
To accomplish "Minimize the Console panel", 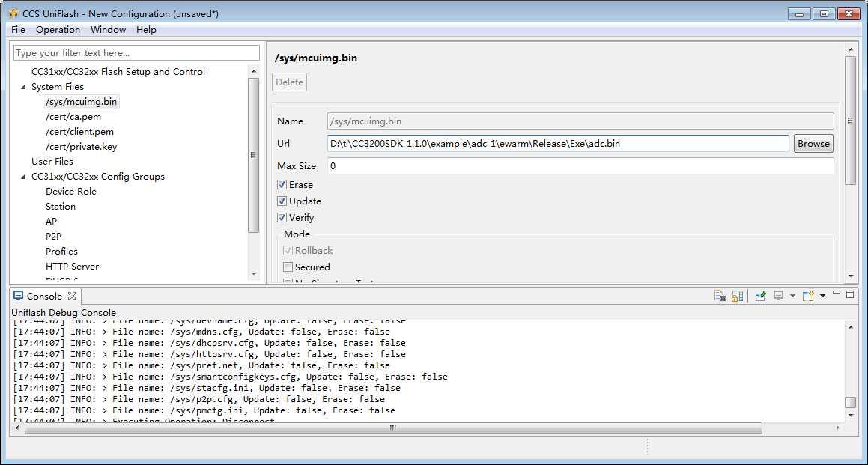I will [837, 293].
